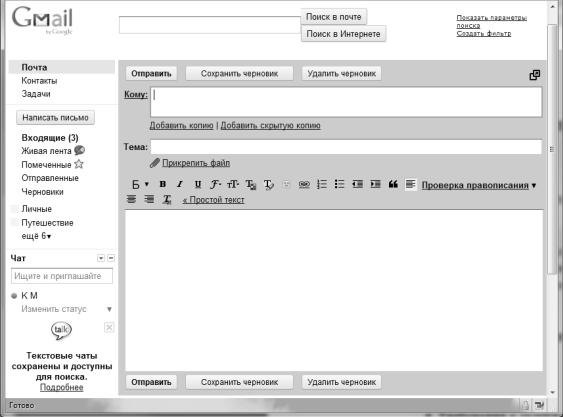
Task: Click Добавить скрытую копию link
Action: point(270,125)
